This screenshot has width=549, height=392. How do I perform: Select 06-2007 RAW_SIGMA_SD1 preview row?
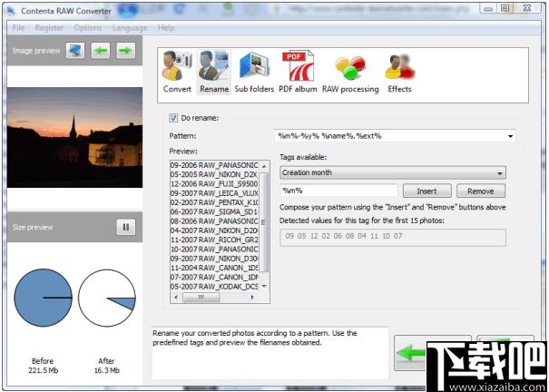click(214, 211)
